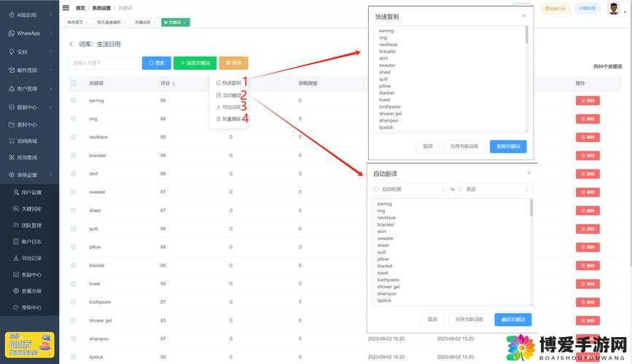Click the blue copy button in 快速复制 dialog
Image resolution: width=632 pixels, height=364 pixels.
(508, 146)
